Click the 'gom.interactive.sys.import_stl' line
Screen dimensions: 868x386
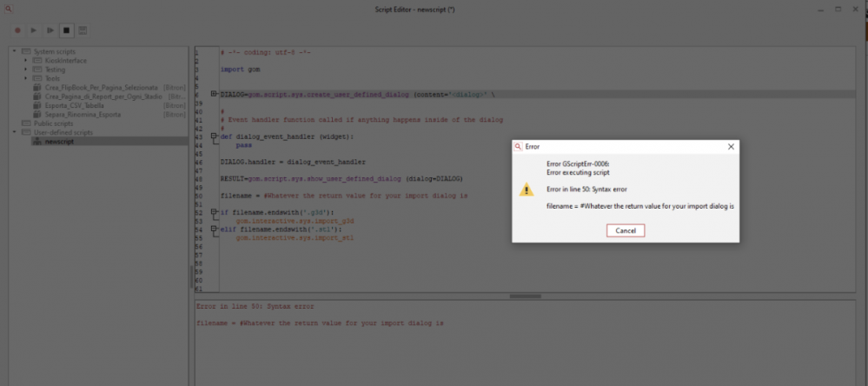[x=295, y=237]
